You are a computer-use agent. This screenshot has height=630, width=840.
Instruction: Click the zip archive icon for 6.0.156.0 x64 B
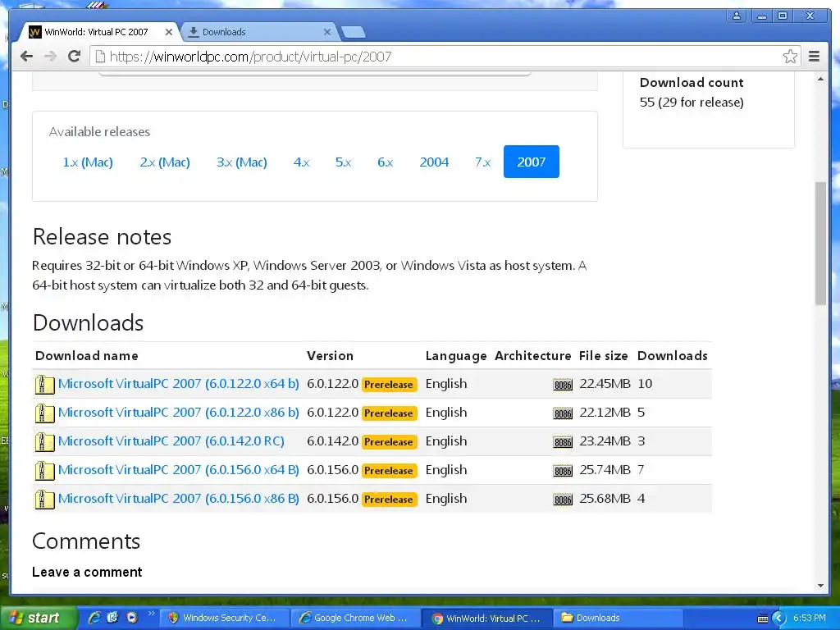[45, 471]
